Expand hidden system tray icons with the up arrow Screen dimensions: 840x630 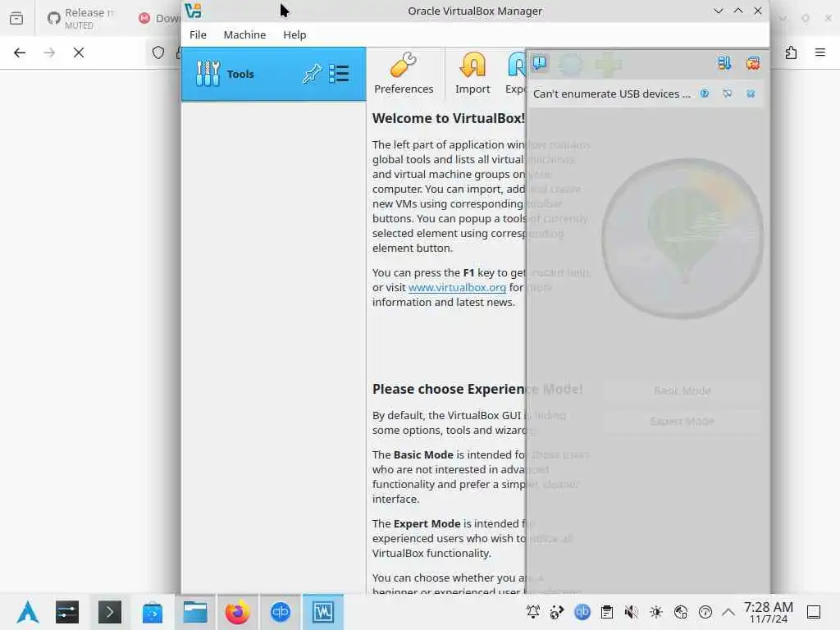[x=728, y=612]
